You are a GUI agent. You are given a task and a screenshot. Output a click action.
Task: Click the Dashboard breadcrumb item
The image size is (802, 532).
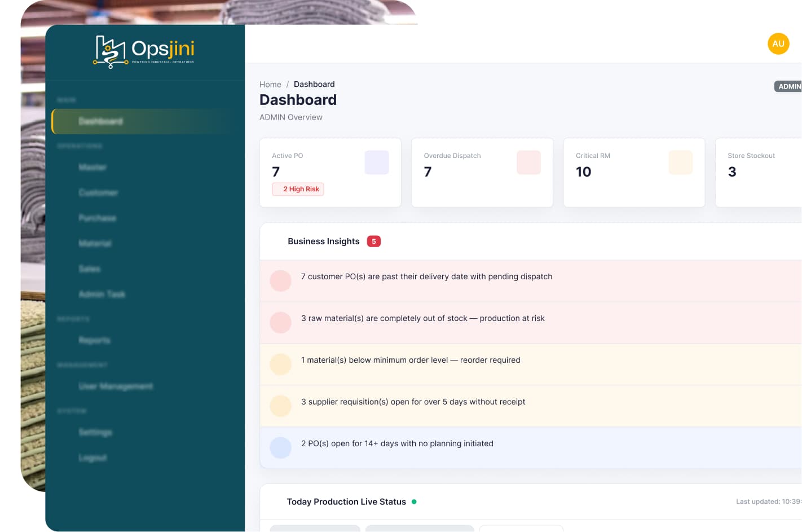314,84
